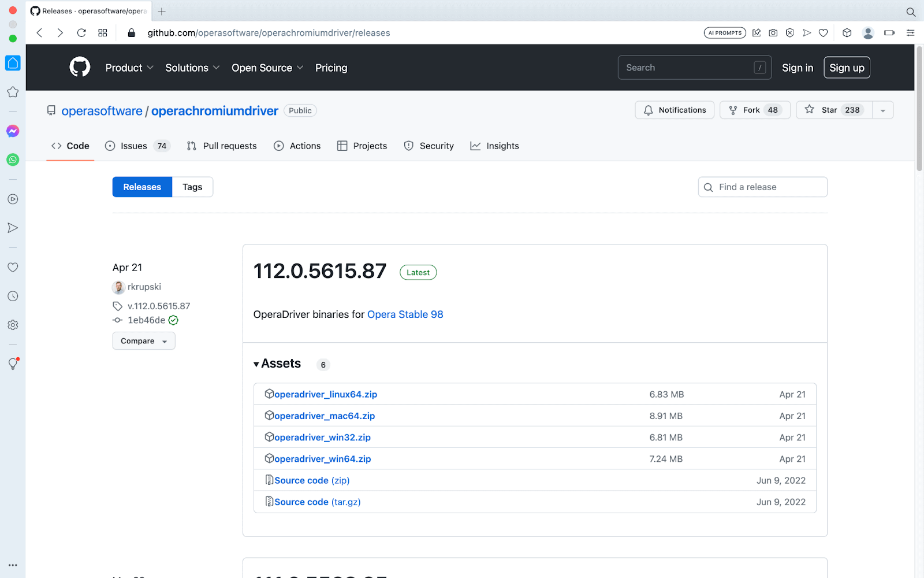Star the repository
924x578 pixels.
(x=834, y=110)
